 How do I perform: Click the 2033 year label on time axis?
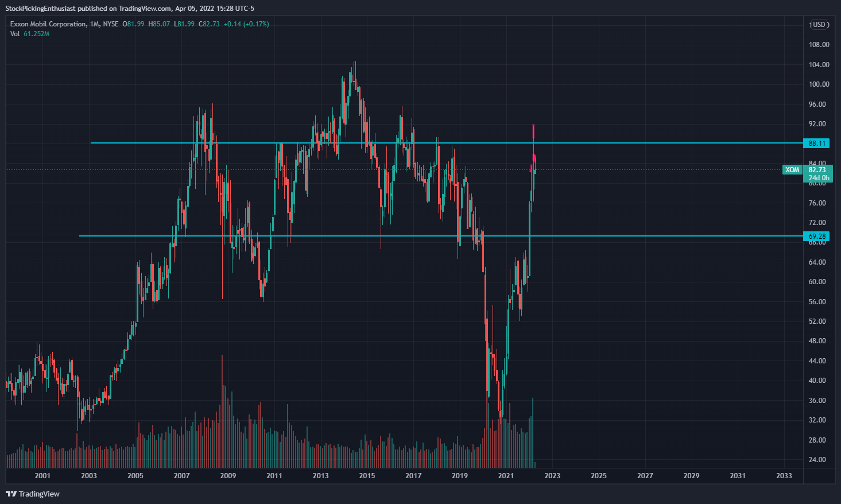pyautogui.click(x=784, y=476)
